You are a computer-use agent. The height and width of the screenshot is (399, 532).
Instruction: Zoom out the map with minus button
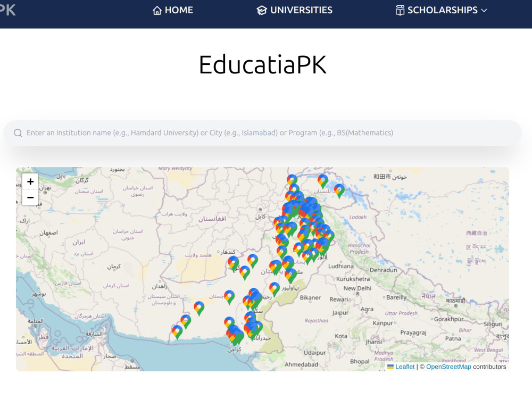[30, 197]
